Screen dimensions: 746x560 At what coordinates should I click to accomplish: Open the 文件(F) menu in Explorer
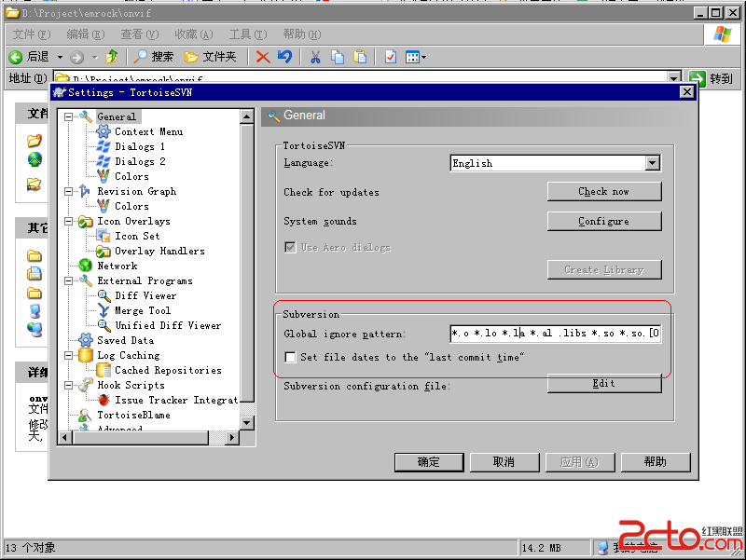32,34
